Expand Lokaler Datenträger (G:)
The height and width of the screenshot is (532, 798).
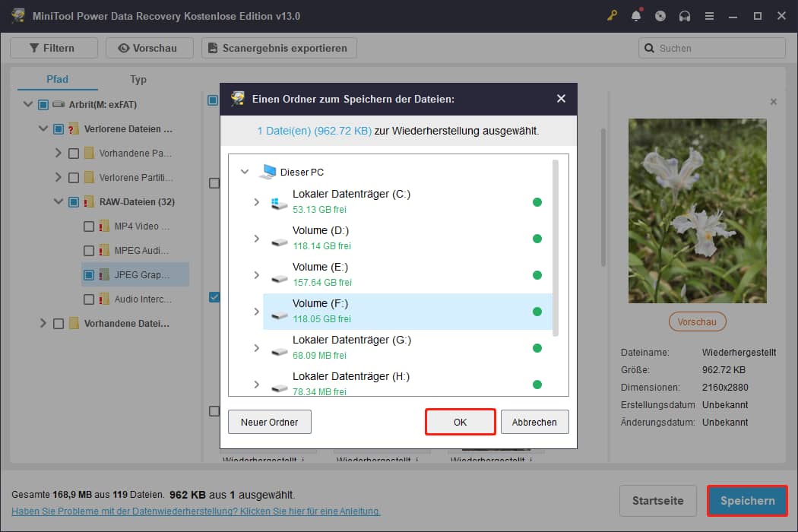[x=257, y=348]
